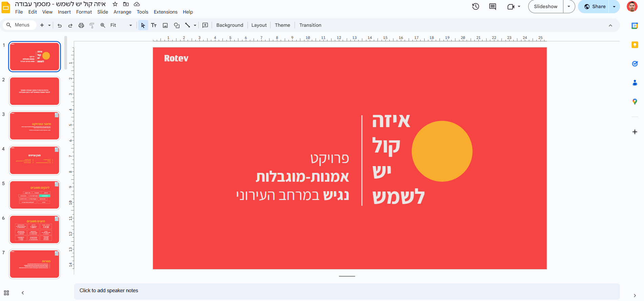Click the zoom magnifier icon
This screenshot has width=644, height=301.
tap(103, 25)
